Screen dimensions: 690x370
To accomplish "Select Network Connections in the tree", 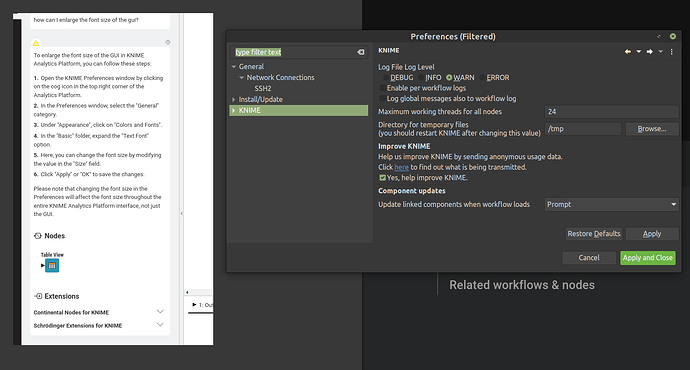I will (280, 77).
